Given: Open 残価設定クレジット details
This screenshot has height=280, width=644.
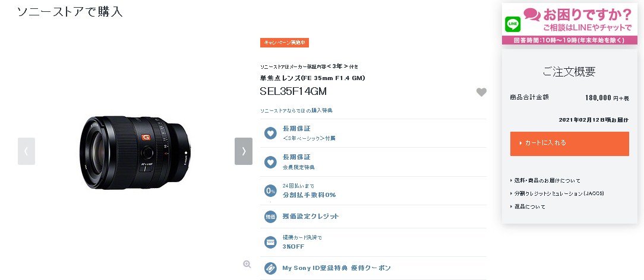Looking at the screenshot, I should [x=311, y=217].
